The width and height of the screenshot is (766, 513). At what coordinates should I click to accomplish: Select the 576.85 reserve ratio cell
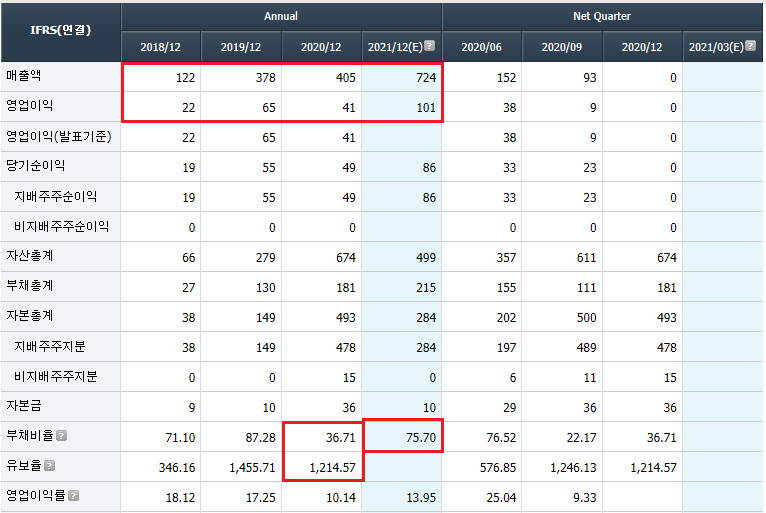click(482, 467)
